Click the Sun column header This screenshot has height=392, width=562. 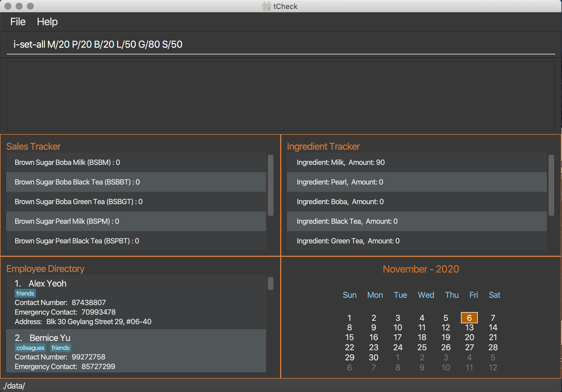pyautogui.click(x=349, y=295)
